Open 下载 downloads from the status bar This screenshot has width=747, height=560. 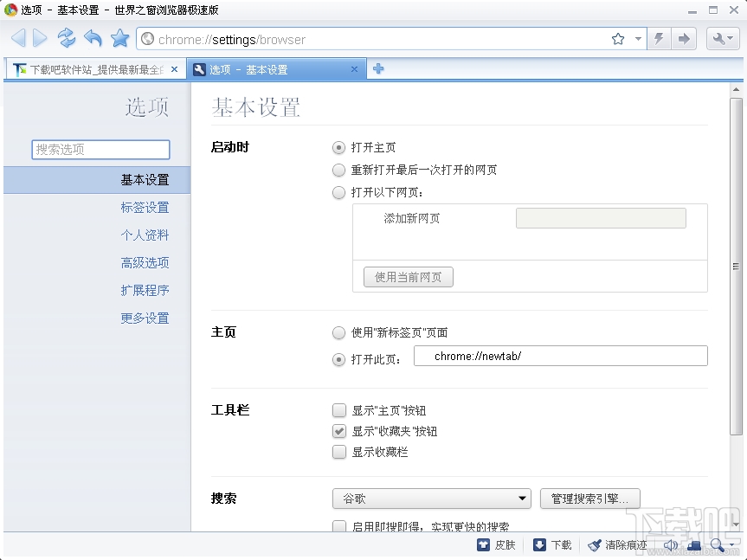tap(552, 544)
